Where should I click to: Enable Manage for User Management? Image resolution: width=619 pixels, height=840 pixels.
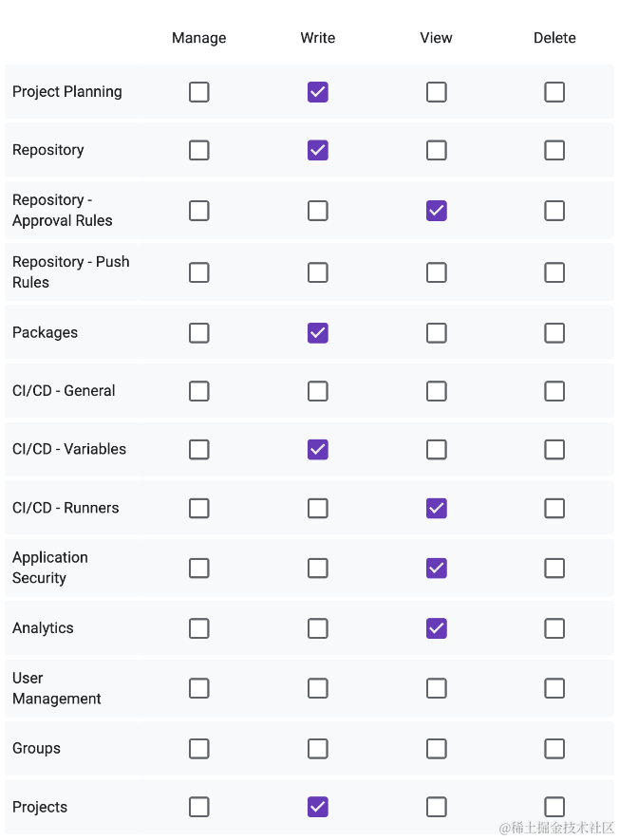(x=199, y=688)
